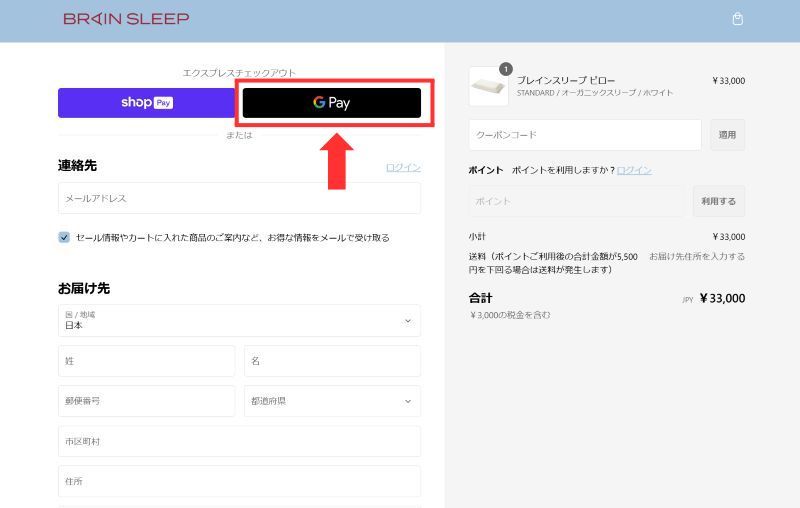Toggle the email newsletter opt-in checkbox
The image size is (800, 508).
(x=64, y=237)
